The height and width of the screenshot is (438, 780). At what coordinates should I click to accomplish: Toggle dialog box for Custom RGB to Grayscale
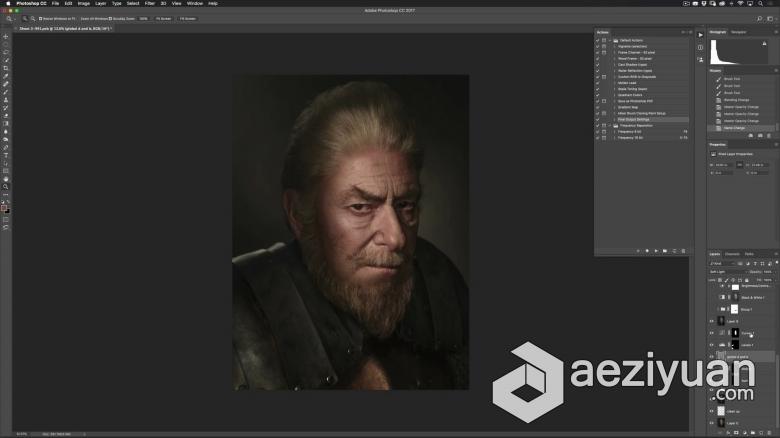tap(604, 77)
